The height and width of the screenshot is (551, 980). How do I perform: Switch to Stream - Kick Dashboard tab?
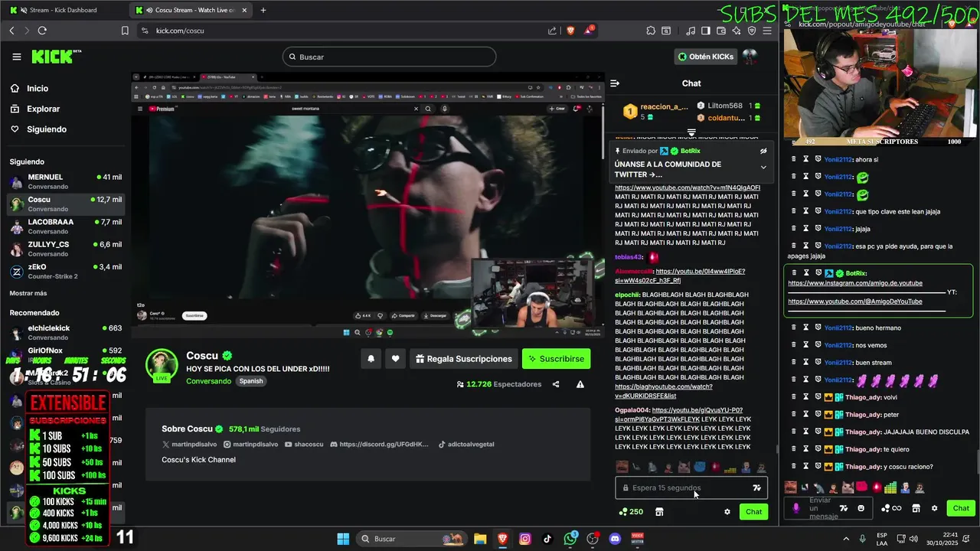coord(64,10)
